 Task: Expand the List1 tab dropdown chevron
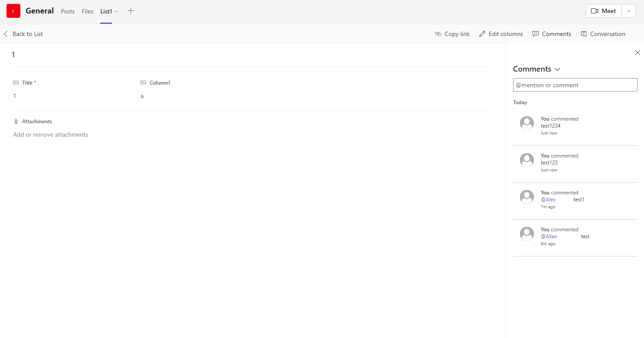[x=116, y=12]
